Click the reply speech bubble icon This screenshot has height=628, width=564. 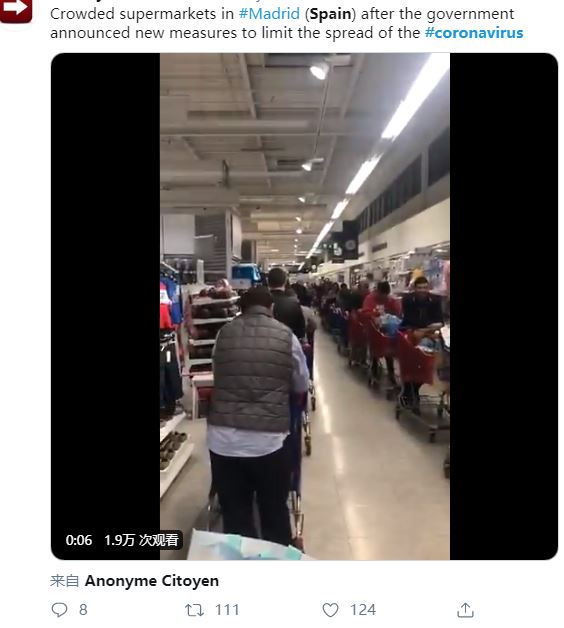[59, 610]
